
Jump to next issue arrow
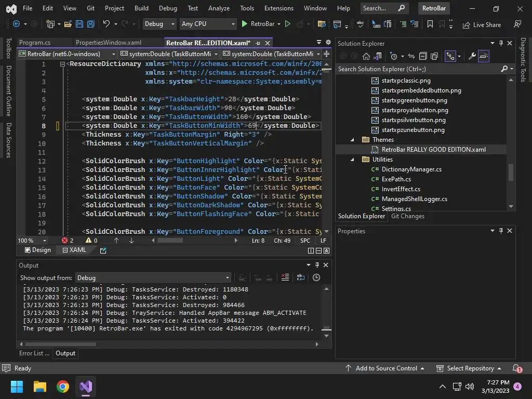[x=131, y=241]
